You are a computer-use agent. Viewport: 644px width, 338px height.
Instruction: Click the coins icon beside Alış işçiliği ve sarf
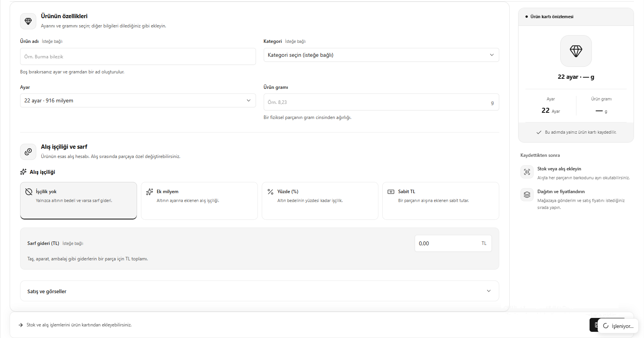coord(28,152)
